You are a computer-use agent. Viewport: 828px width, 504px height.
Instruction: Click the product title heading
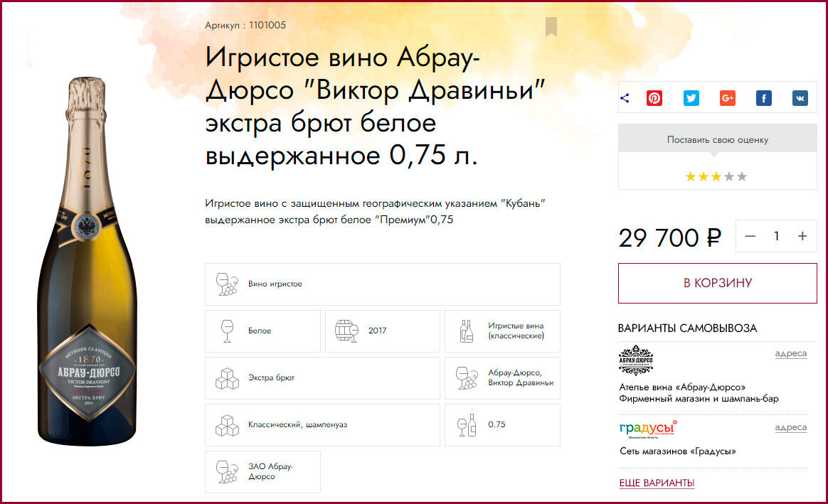(375, 107)
